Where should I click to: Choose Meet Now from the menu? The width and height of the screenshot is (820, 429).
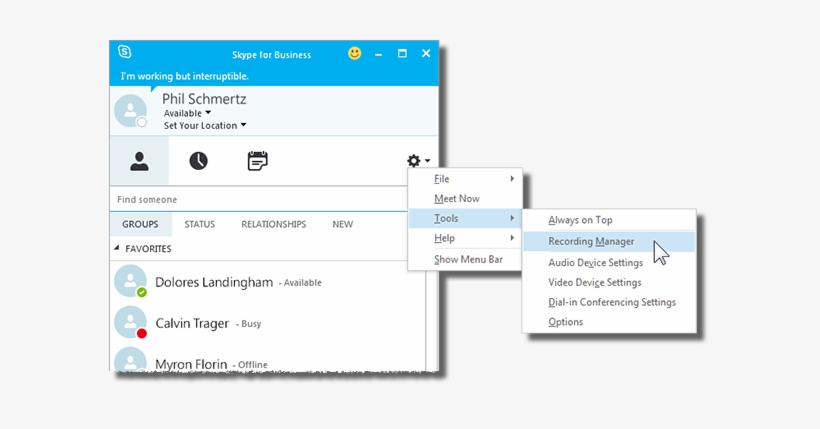coord(465,199)
